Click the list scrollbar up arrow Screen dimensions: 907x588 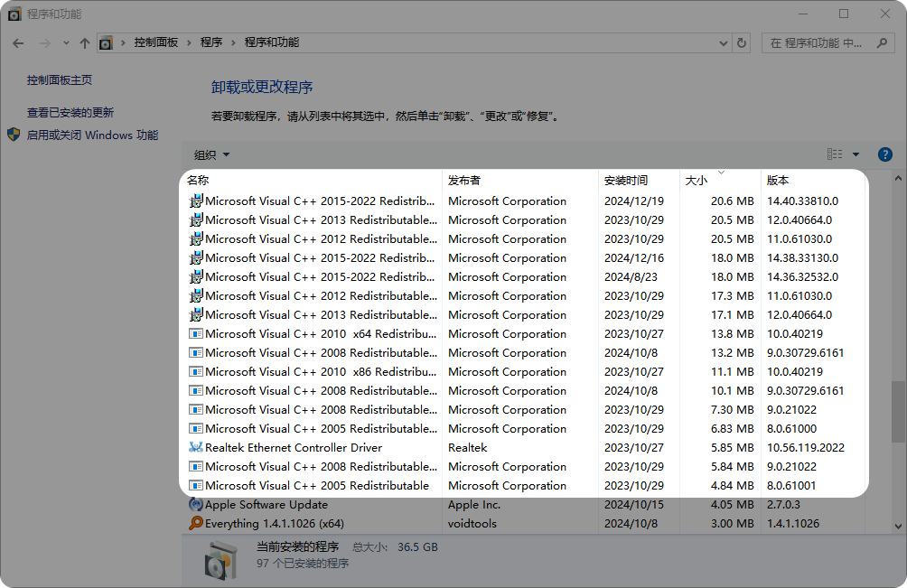[898, 179]
